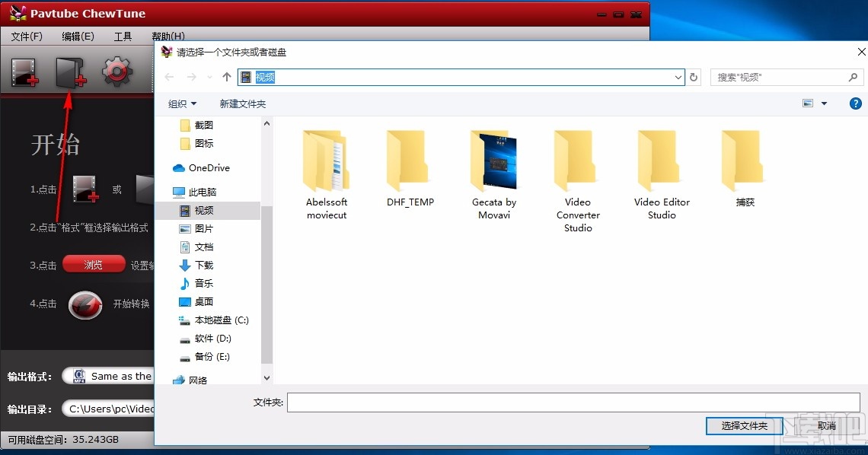Select 图片 in the navigation pane
The image size is (868, 455).
pos(196,228)
